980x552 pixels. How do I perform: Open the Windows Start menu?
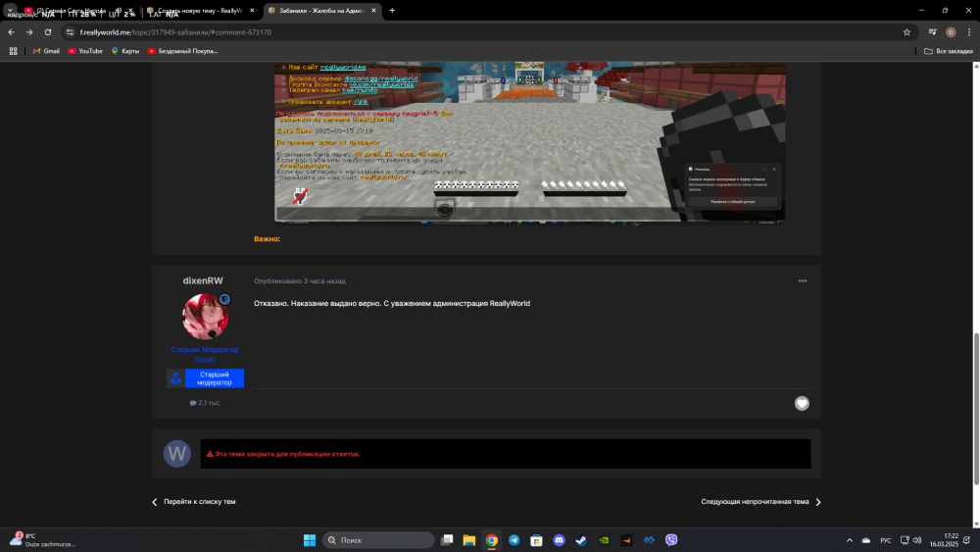[310, 540]
